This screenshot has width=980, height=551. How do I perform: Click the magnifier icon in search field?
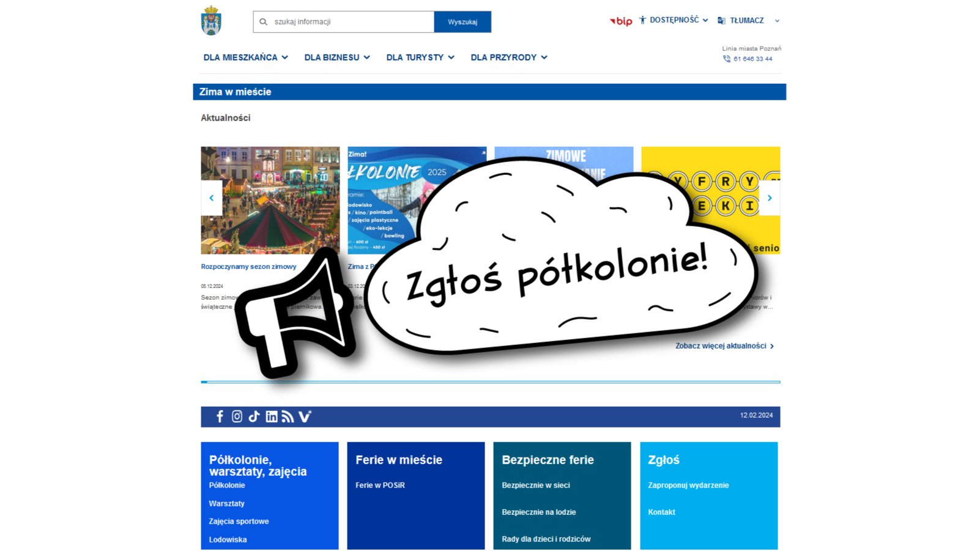(x=264, y=22)
